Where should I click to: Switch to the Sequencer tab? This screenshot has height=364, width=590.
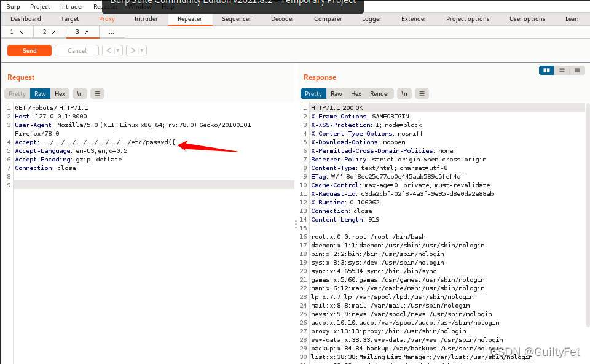pos(236,19)
